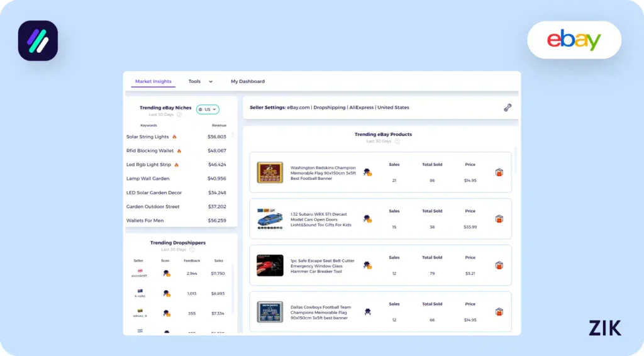The image size is (644, 356).
Task: Click the ZIK app logo icon
Action: (38, 41)
